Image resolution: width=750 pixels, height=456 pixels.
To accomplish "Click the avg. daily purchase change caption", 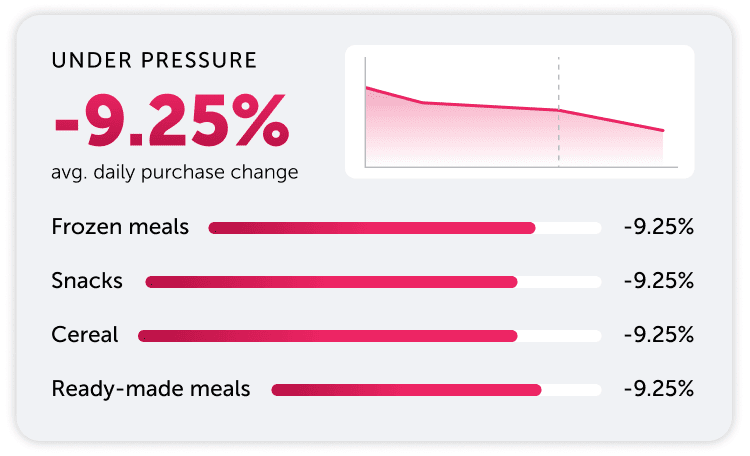I will pyautogui.click(x=174, y=172).
